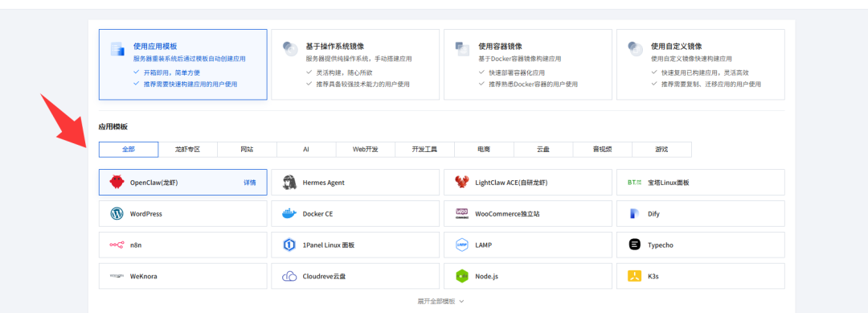868x313 pixels.
Task: Click the Cloudreve cloud icon
Action: click(x=289, y=276)
